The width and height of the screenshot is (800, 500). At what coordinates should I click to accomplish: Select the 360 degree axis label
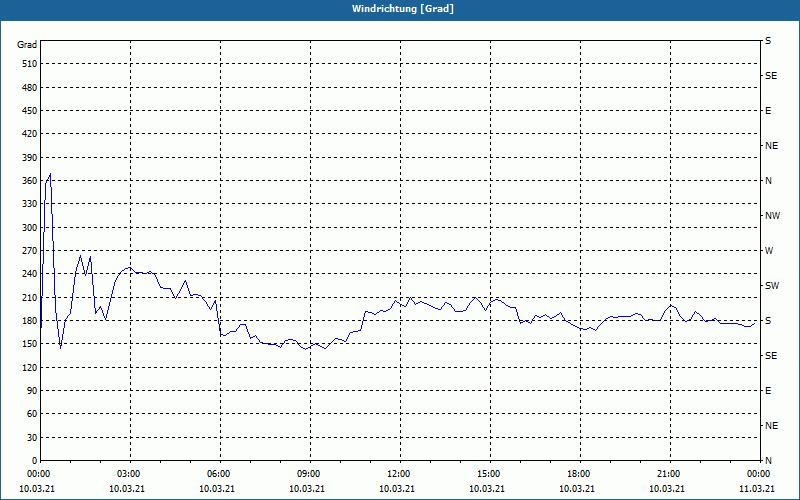pos(30,181)
